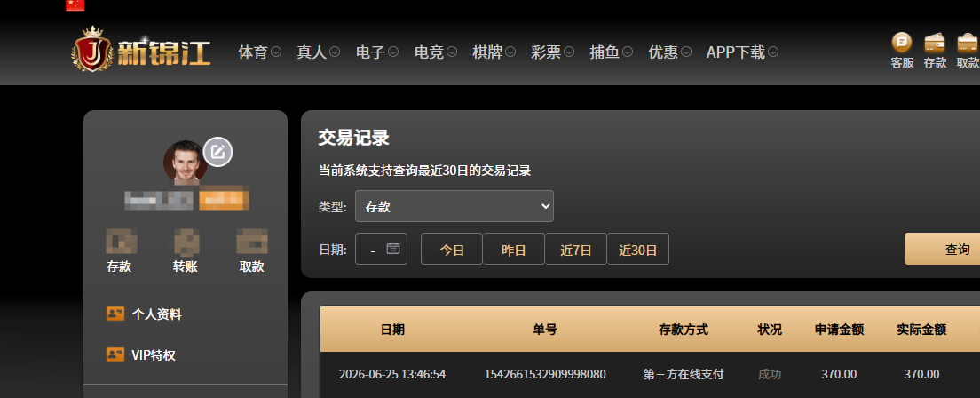
Task: Click the 实际金额 column header
Action: point(922,330)
